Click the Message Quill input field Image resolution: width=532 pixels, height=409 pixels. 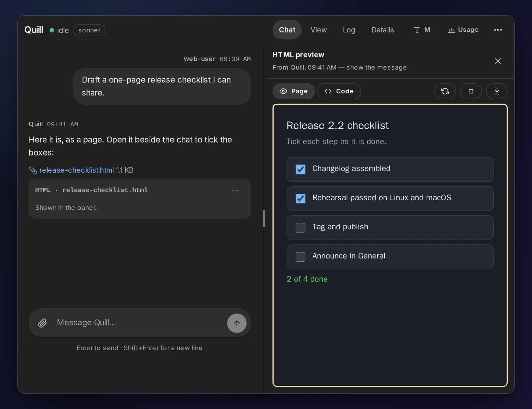(x=139, y=323)
